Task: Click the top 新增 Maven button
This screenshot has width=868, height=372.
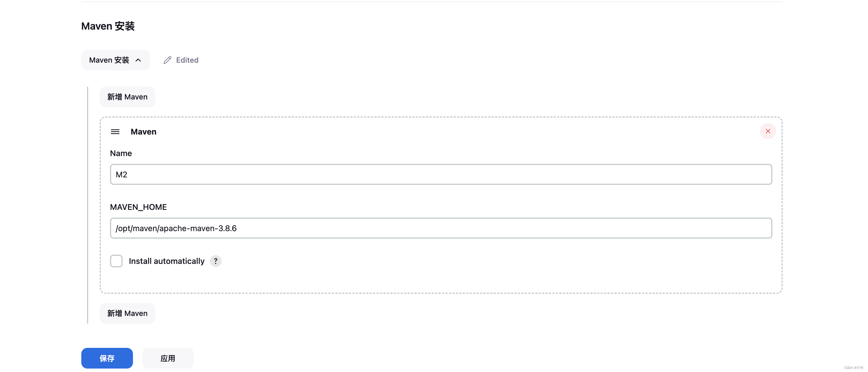Action: [x=127, y=97]
